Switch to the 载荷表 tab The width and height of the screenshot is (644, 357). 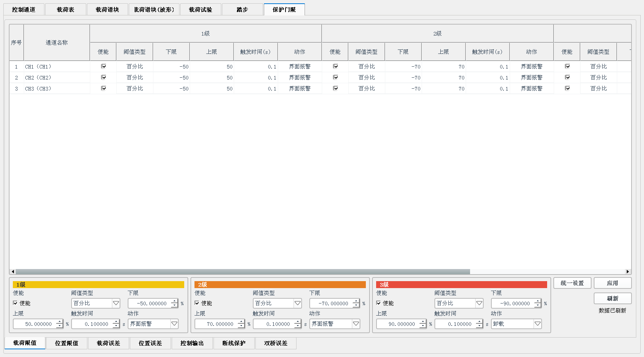point(66,10)
